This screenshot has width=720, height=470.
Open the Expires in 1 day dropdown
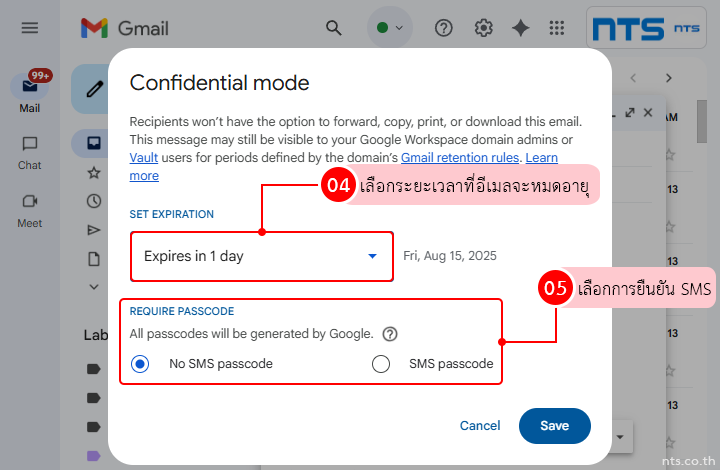262,256
